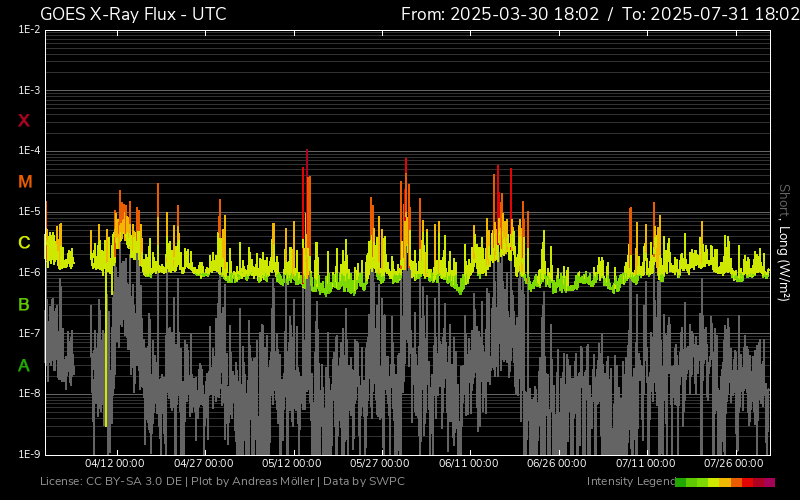Click the Intensity Legend color bar

coord(725,482)
